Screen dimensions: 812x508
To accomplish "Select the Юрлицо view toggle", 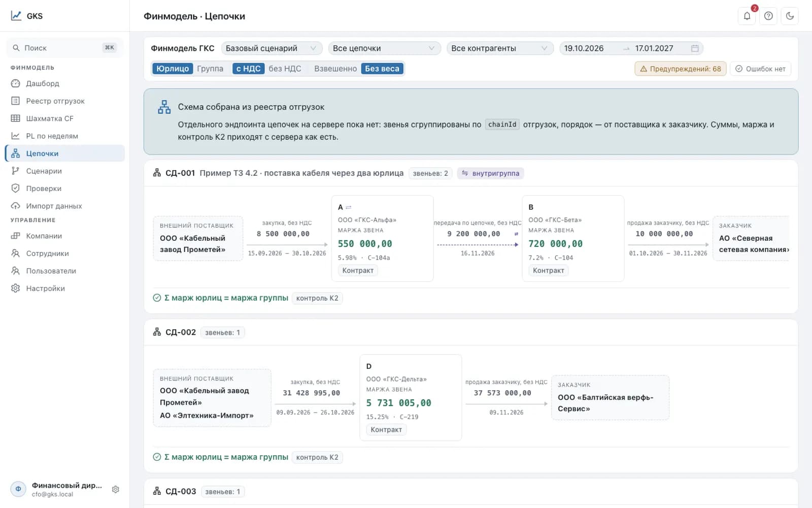I will point(173,69).
